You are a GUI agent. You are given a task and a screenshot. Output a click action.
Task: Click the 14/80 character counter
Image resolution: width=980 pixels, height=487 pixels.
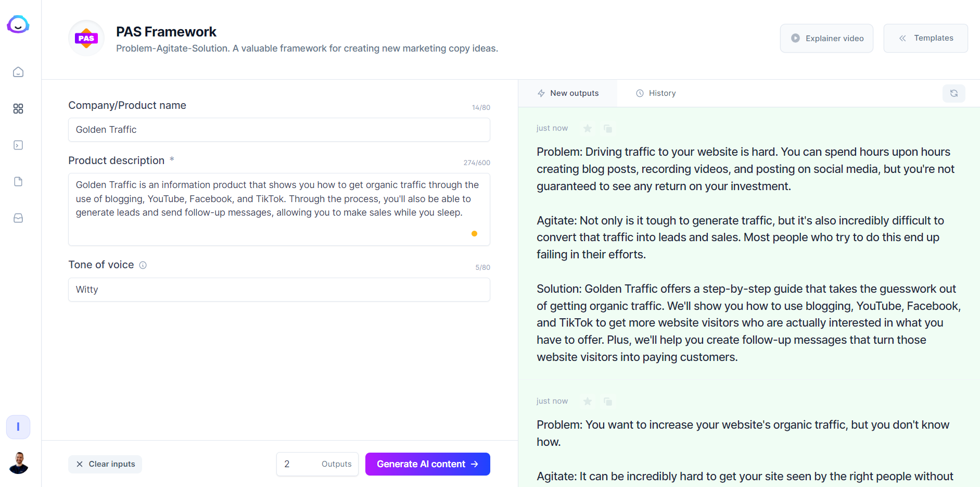tap(481, 107)
